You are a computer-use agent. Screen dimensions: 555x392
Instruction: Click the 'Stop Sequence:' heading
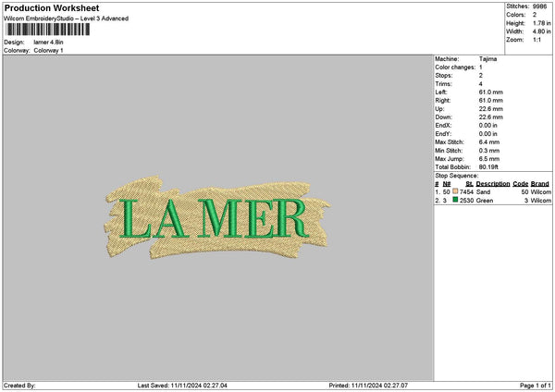(457, 176)
